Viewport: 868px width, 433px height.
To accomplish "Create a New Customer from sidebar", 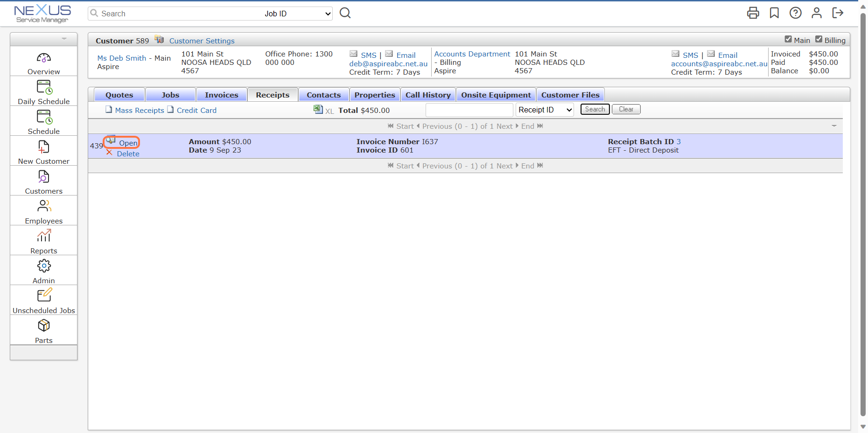I will [43, 147].
